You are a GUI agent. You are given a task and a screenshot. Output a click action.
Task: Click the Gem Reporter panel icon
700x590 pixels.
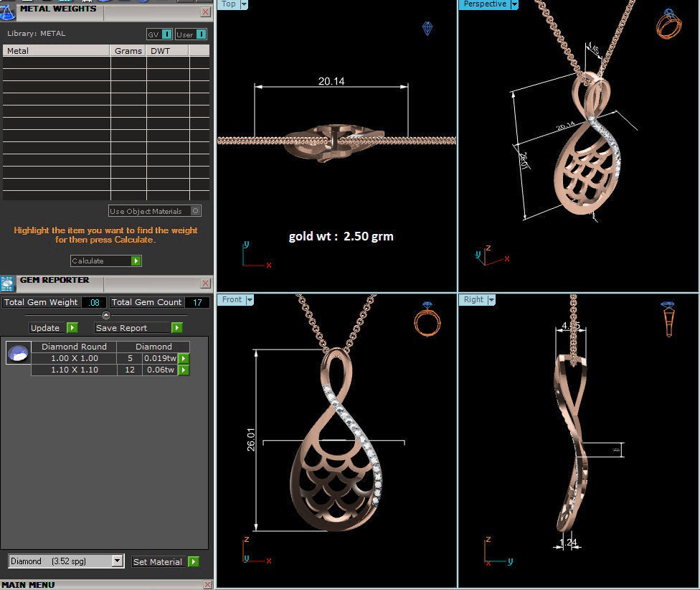(x=6, y=284)
